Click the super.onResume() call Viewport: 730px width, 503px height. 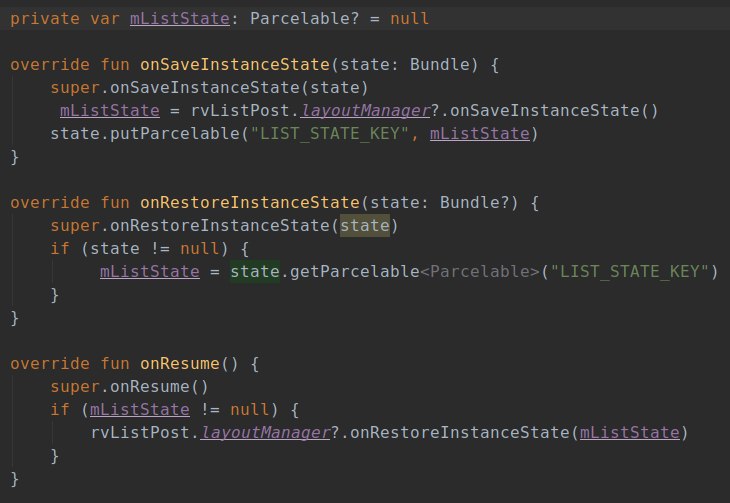(129, 387)
